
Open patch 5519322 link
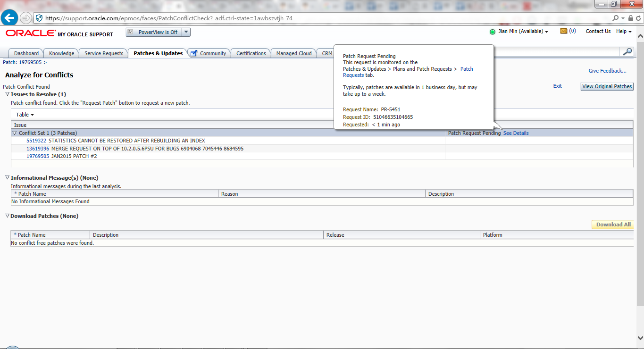pyautogui.click(x=36, y=141)
